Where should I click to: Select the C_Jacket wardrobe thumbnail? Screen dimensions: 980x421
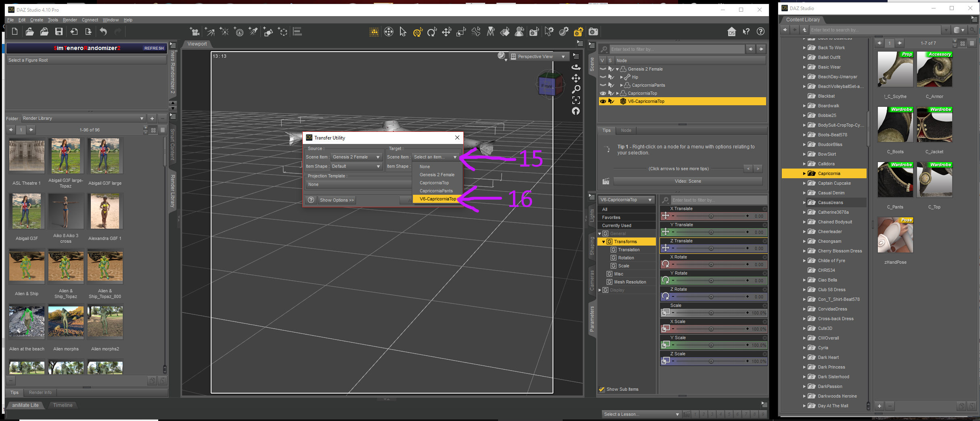click(x=934, y=125)
